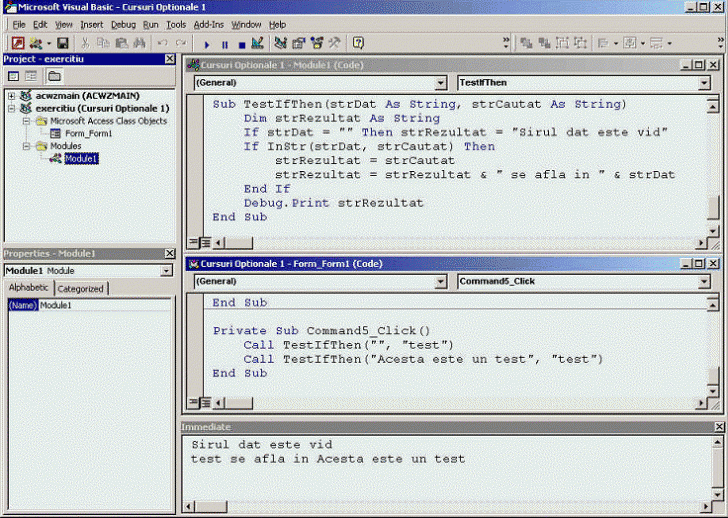Image resolution: width=728 pixels, height=518 pixels.
Task: Open the Debug menu
Action: [x=123, y=25]
